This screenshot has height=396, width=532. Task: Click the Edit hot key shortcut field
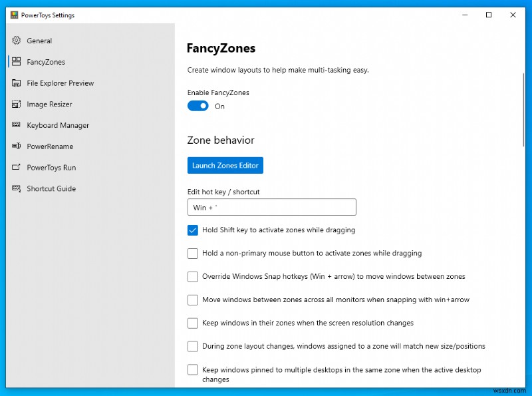tap(271, 208)
